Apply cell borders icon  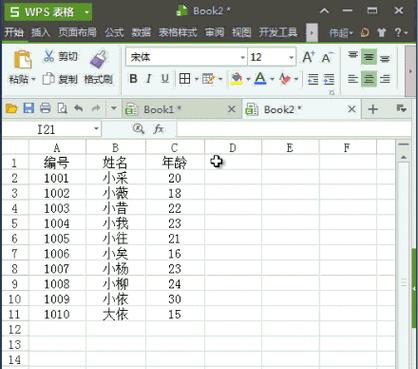click(x=185, y=79)
